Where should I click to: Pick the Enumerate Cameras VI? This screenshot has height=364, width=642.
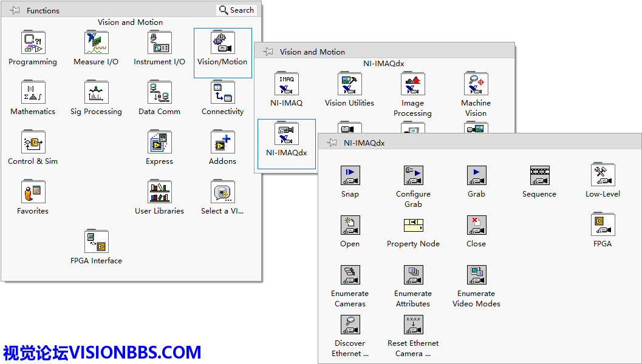[350, 275]
